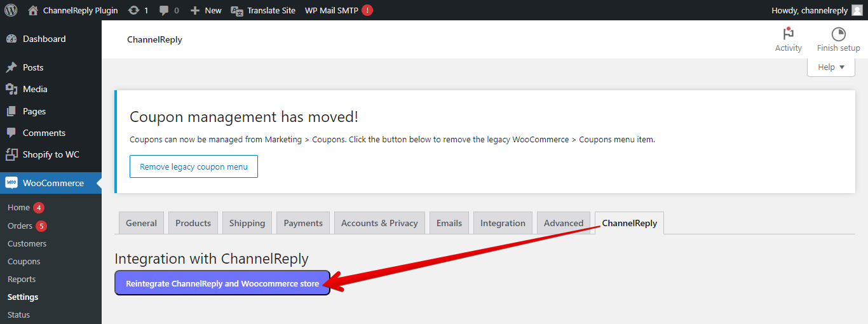This screenshot has height=324, width=868.
Task: Click Howdy, channelreply account menu
Action: tap(810, 10)
